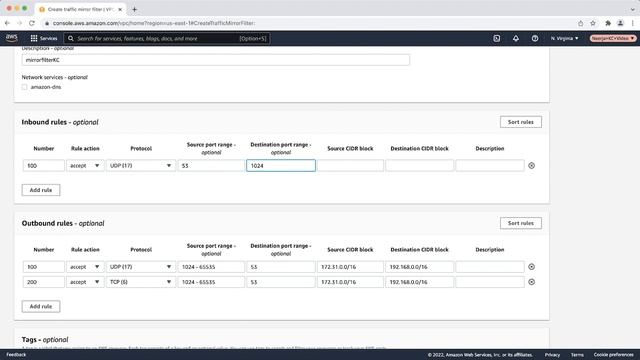Screen dimensions: 640x360
Task: Open the AWS home logo
Action: point(12,38)
